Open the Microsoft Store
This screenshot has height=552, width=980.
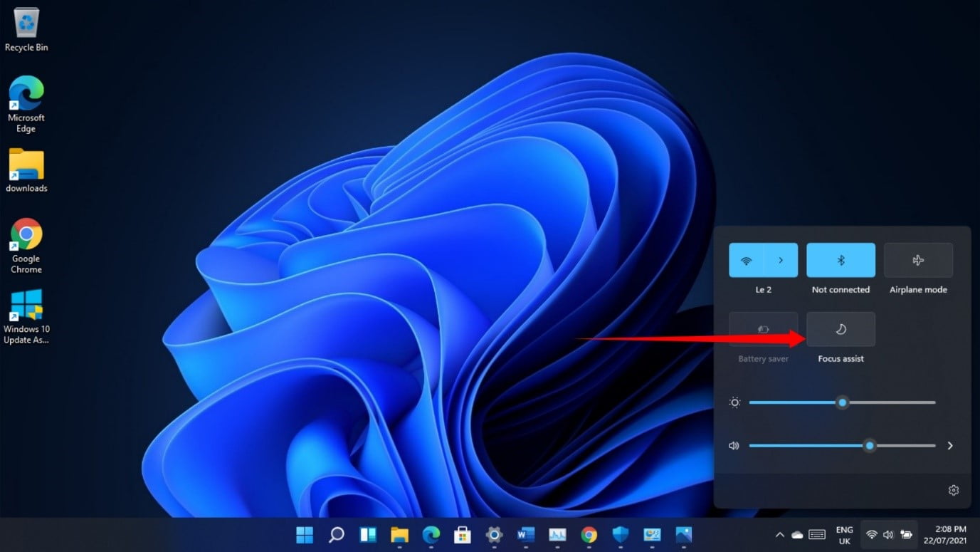pyautogui.click(x=463, y=535)
